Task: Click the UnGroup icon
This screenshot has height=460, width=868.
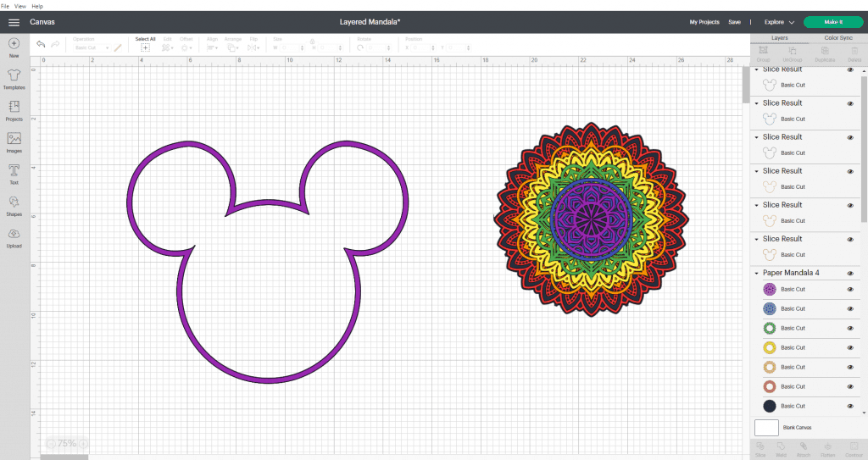Action: (x=793, y=50)
